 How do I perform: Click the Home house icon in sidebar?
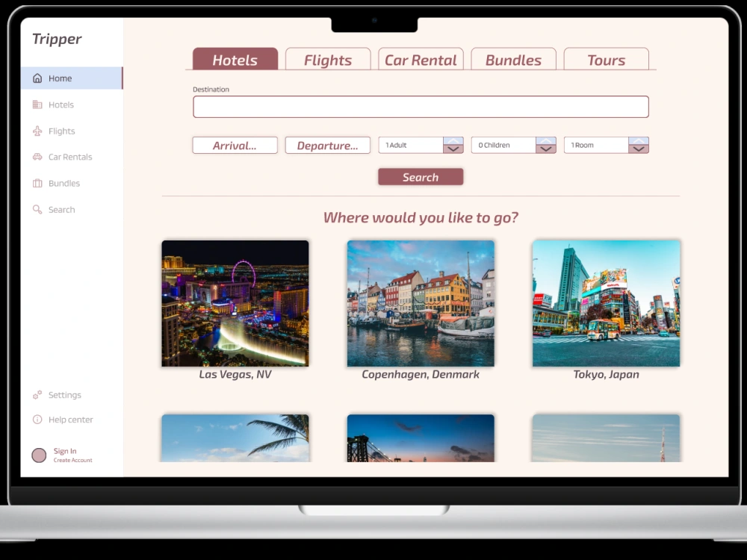pos(37,78)
